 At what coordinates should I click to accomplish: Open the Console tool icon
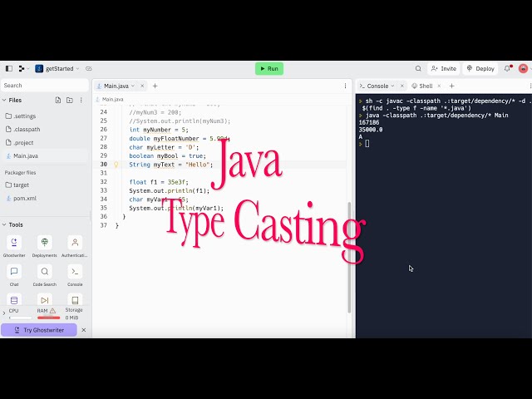[x=75, y=275]
